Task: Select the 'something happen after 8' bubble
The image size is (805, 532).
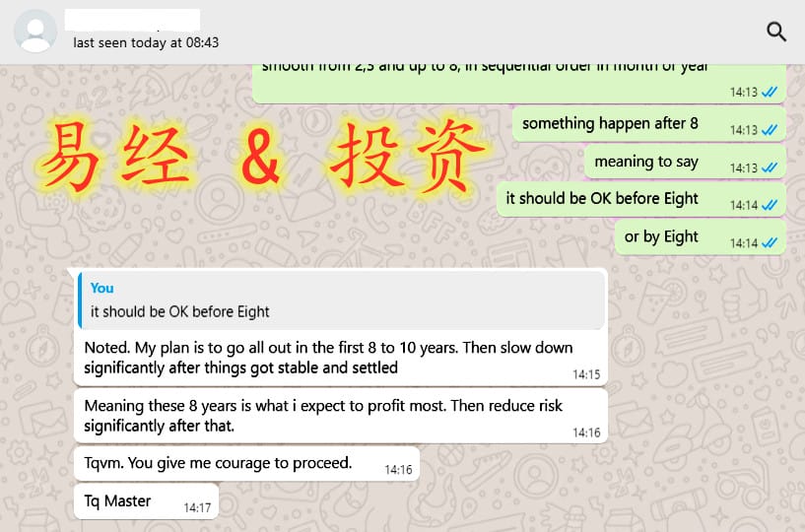Action: [x=649, y=124]
